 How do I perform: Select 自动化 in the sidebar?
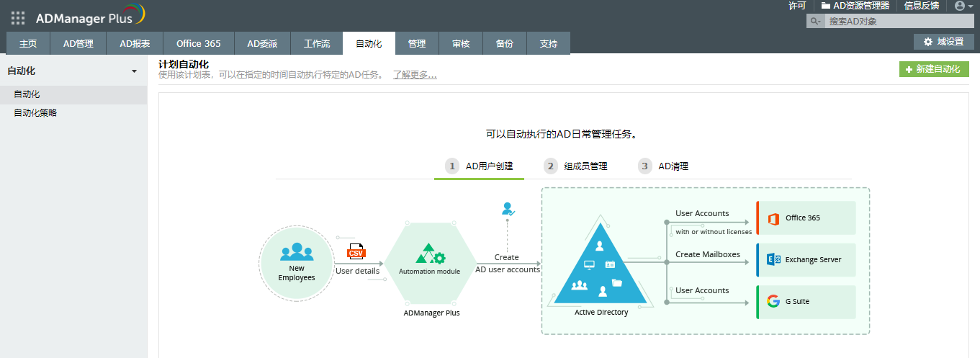(x=73, y=94)
